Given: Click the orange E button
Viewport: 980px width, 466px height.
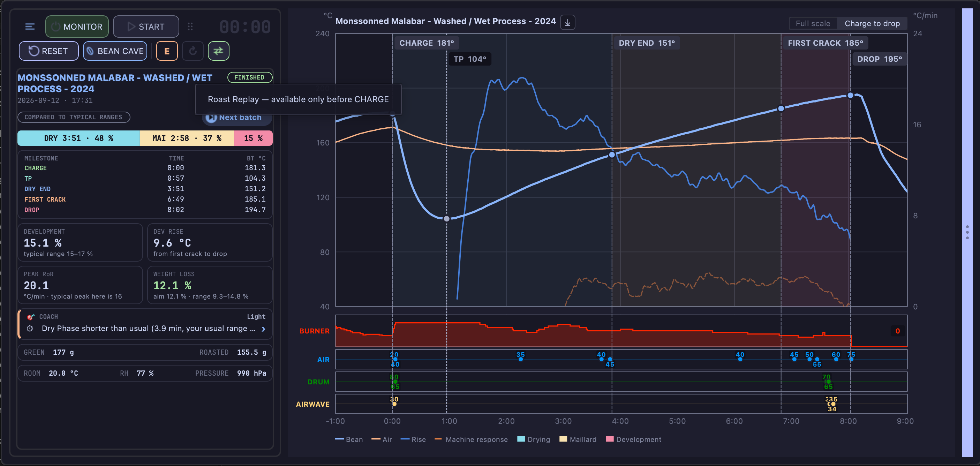Looking at the screenshot, I should [167, 51].
